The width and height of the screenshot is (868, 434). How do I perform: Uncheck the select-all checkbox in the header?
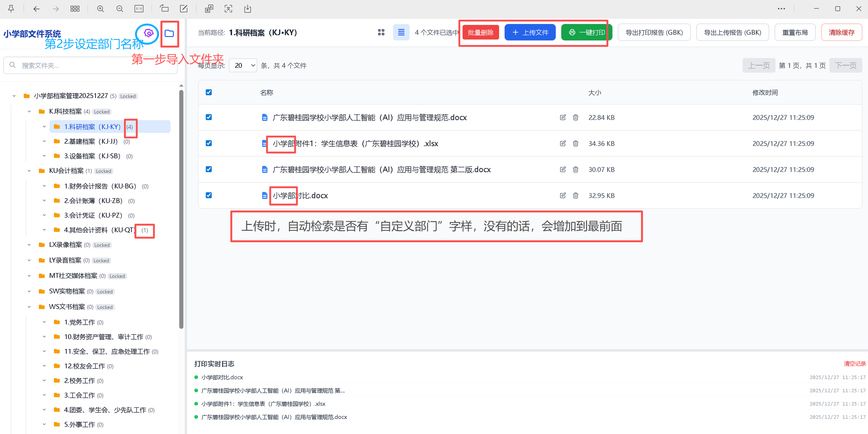(x=209, y=92)
